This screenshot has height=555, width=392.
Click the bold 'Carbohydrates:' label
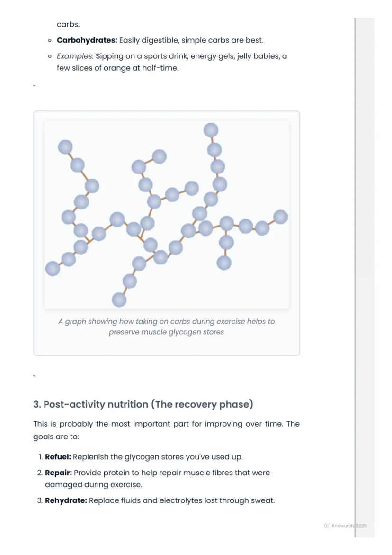tap(87, 40)
